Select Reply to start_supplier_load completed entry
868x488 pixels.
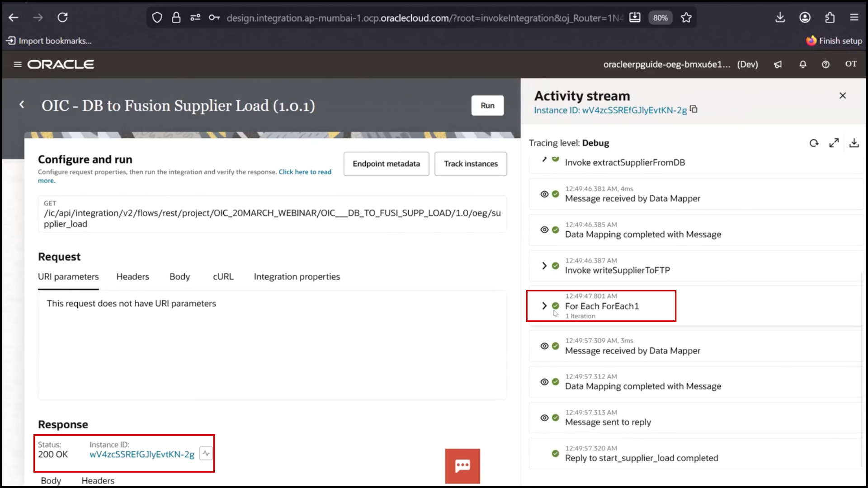click(695, 454)
